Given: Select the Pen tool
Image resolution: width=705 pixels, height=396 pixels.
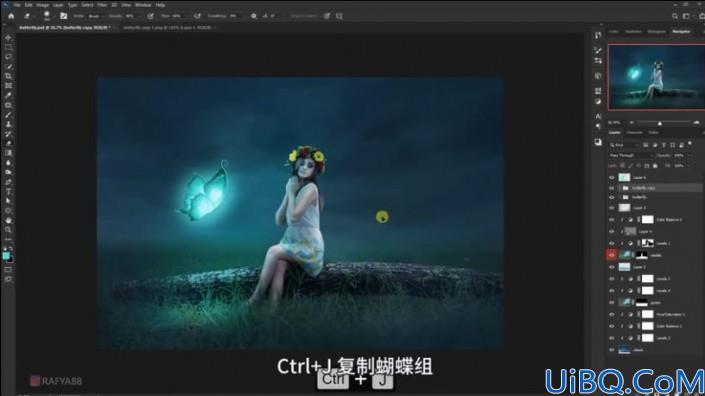Looking at the screenshot, I should (x=8, y=182).
